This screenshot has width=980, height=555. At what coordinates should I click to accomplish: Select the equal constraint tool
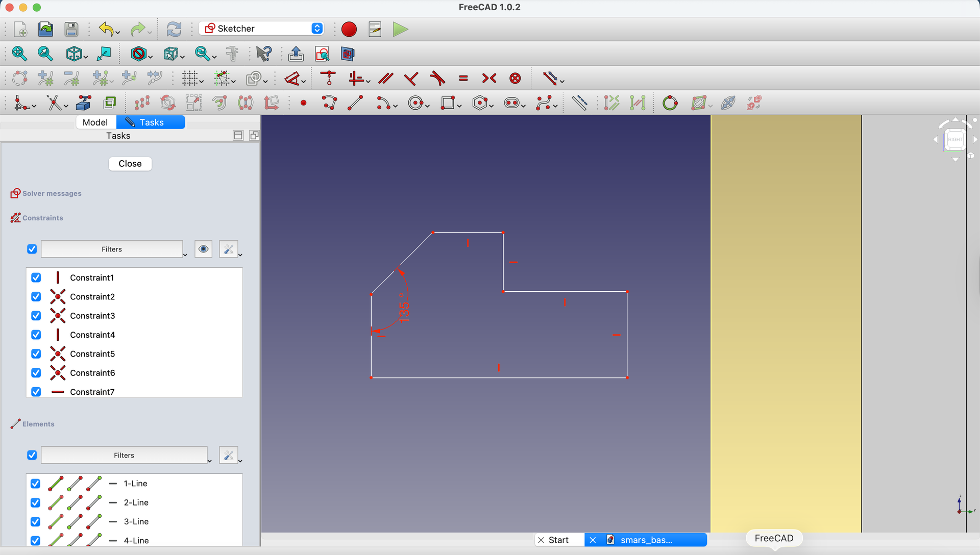click(x=463, y=79)
